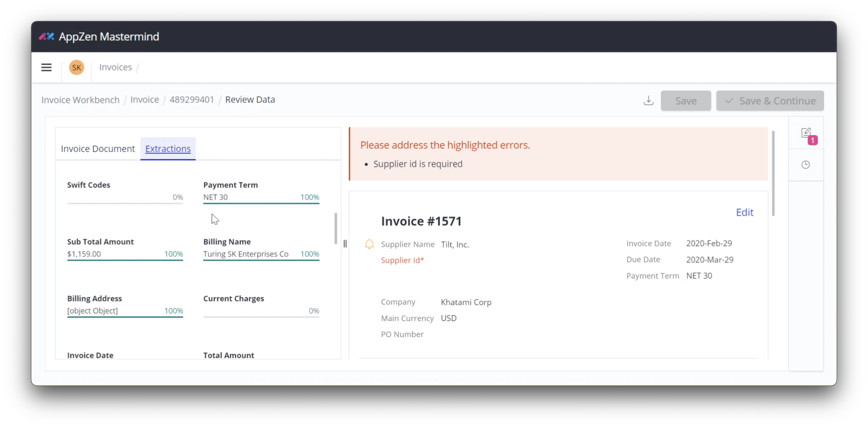
Task: Click invoice number 489299401 in breadcrumb
Action: click(x=191, y=100)
